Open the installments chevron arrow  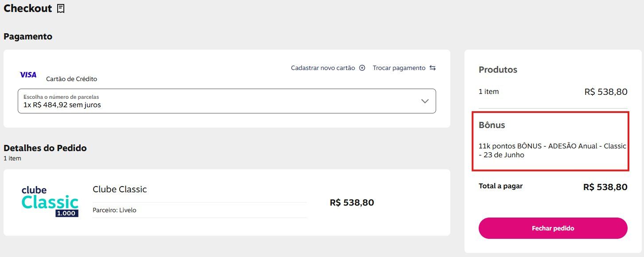click(x=425, y=101)
